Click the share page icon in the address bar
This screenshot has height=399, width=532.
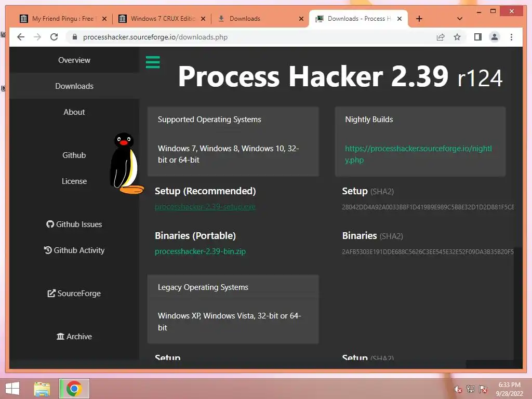(441, 37)
